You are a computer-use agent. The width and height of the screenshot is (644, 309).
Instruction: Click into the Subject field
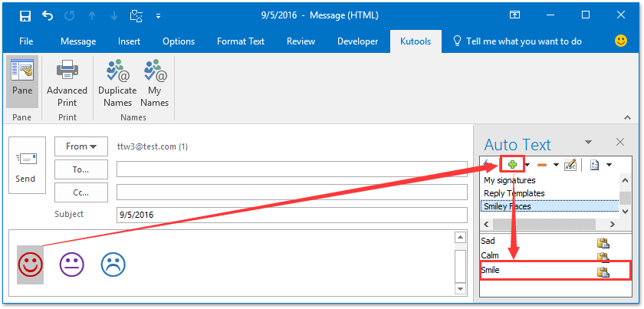(291, 215)
